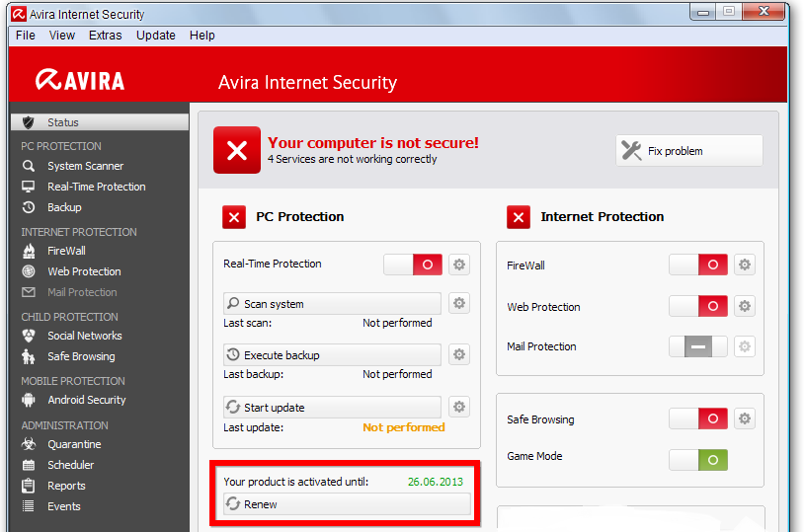Click the Quarantine biohazard icon

29,444
